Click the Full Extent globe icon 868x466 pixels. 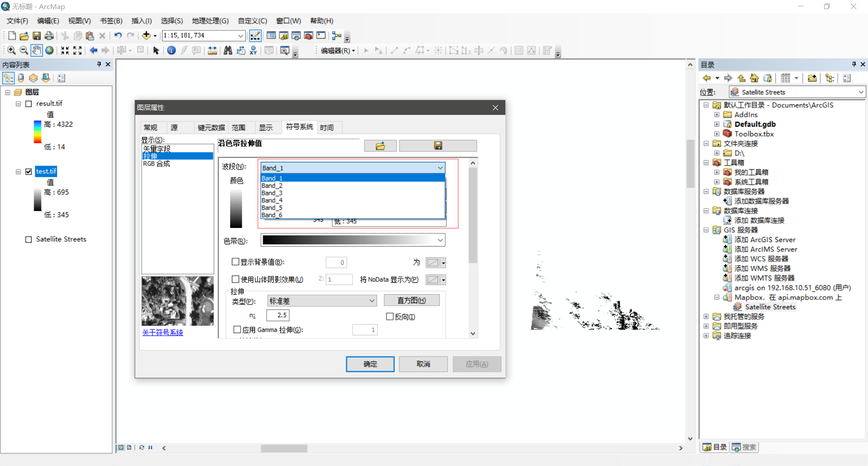49,50
